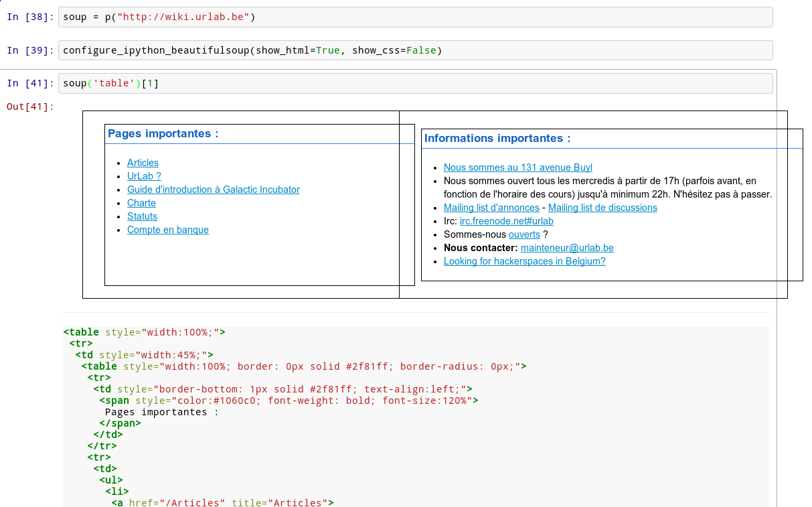
Task: Click the configure_ipython_beautifulsoup code cell
Action: 416,50
